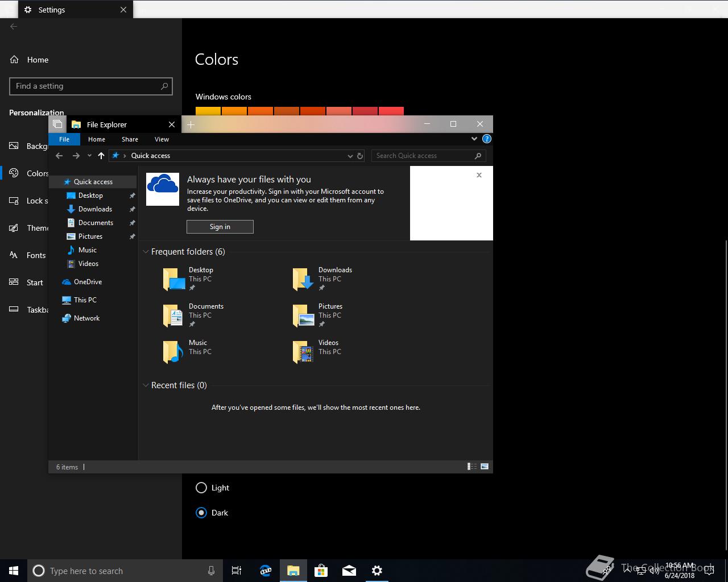This screenshot has width=728, height=582.
Task: Collapse the Frequent folders group
Action: point(146,252)
